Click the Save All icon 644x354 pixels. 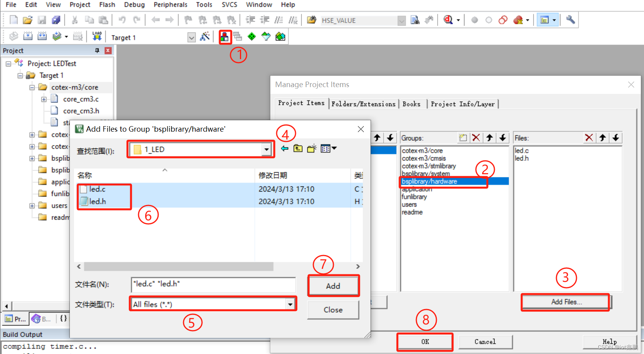point(56,20)
